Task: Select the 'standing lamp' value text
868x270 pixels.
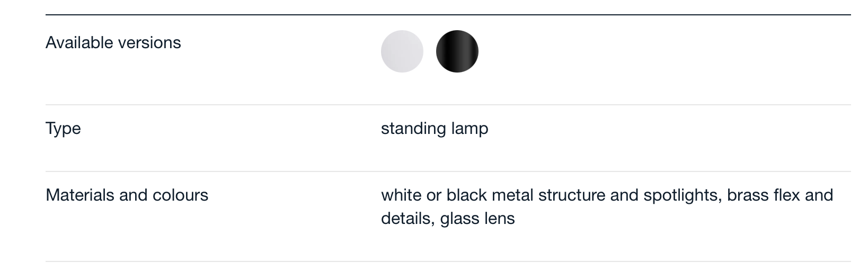Action: [435, 129]
